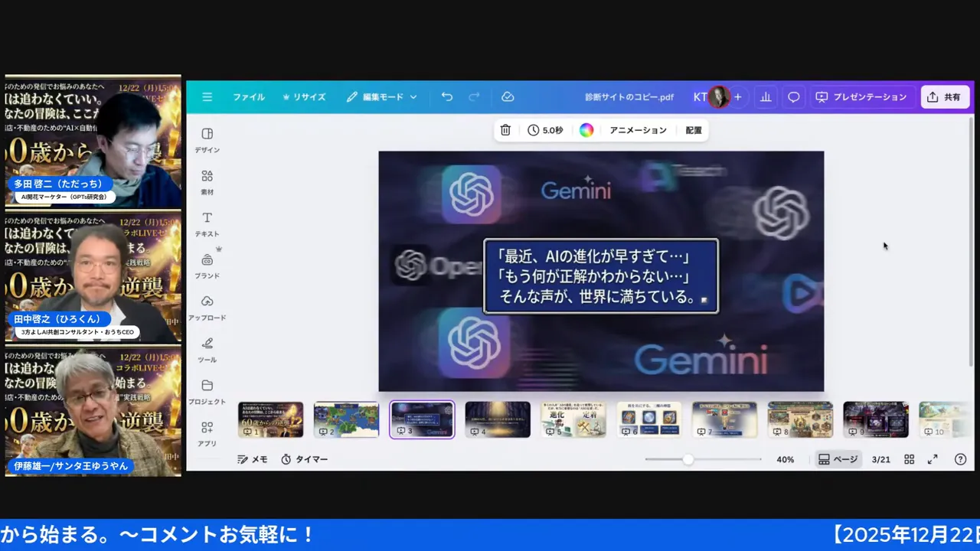Open the ブランド panel

tap(207, 266)
